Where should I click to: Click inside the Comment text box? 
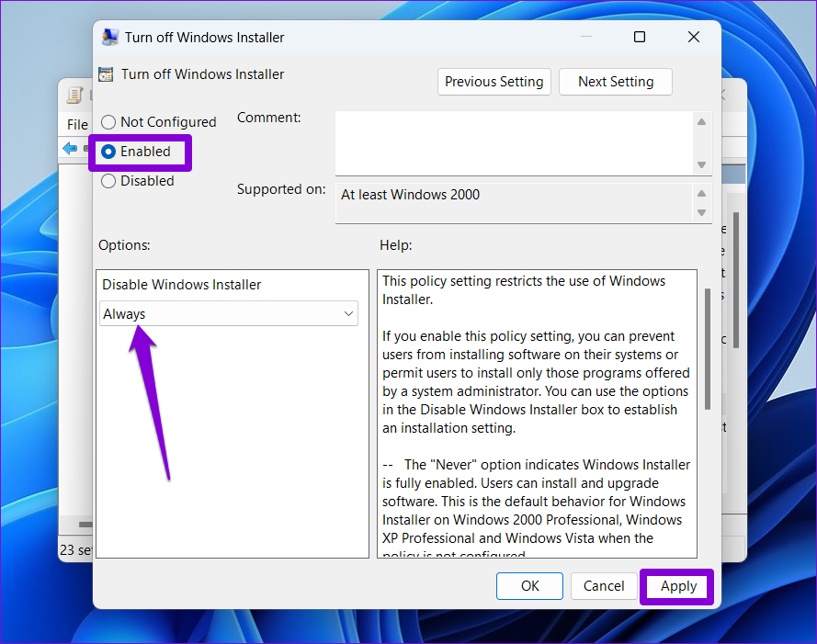pos(513,142)
